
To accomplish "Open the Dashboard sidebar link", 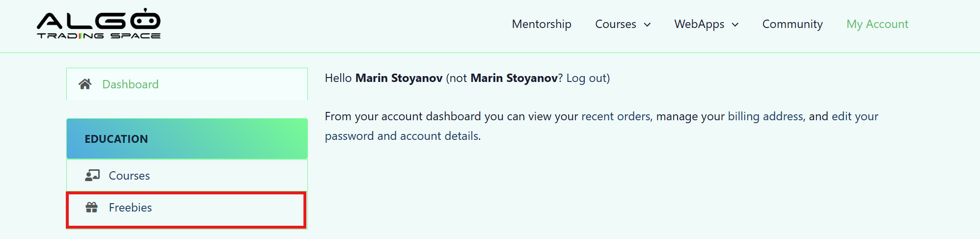I will (130, 84).
